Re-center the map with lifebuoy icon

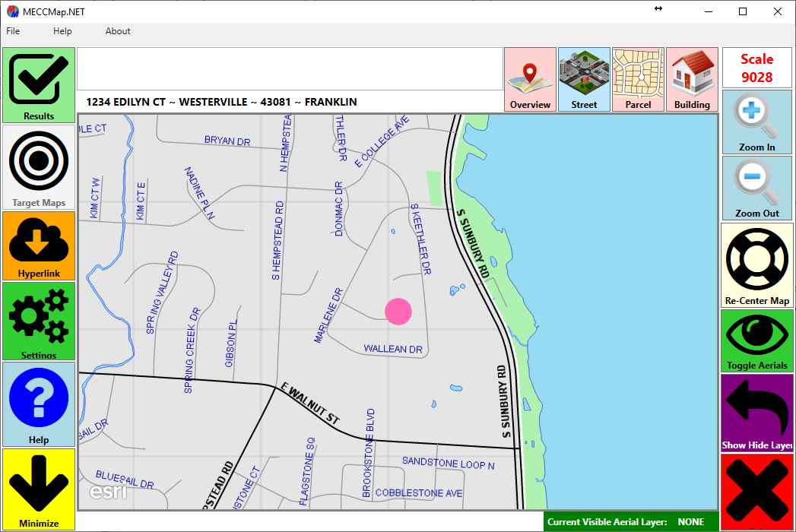pyautogui.click(x=756, y=264)
